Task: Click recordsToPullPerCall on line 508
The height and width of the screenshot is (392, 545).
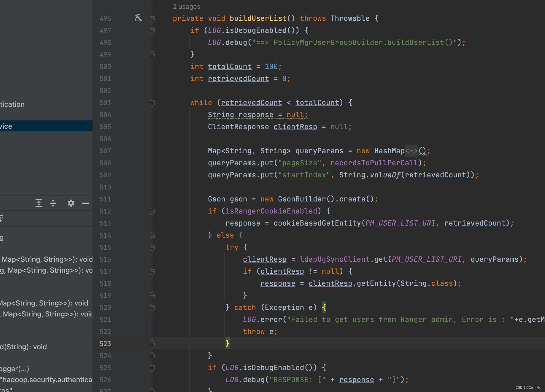Action: point(374,163)
